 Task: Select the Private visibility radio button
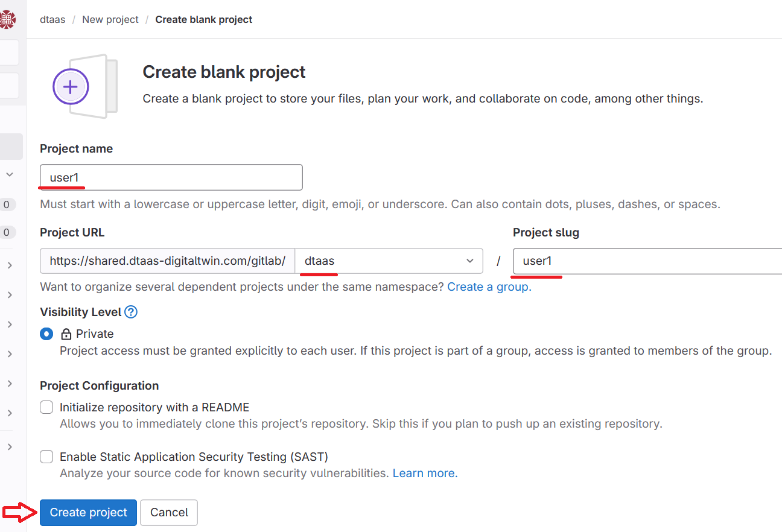pos(46,334)
